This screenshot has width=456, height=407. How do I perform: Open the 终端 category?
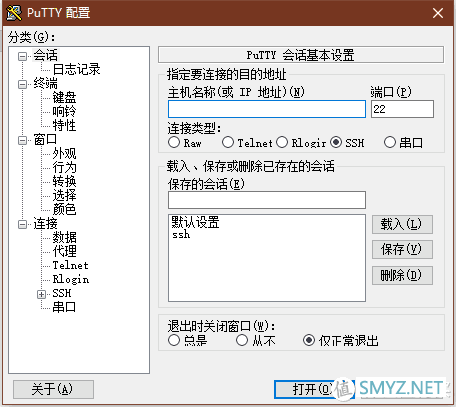pyautogui.click(x=45, y=83)
